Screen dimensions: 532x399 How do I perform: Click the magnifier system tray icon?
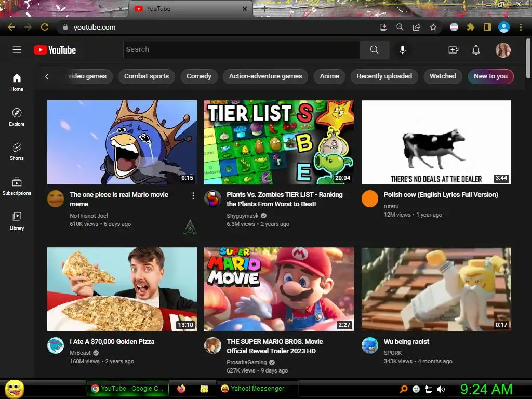(403, 389)
